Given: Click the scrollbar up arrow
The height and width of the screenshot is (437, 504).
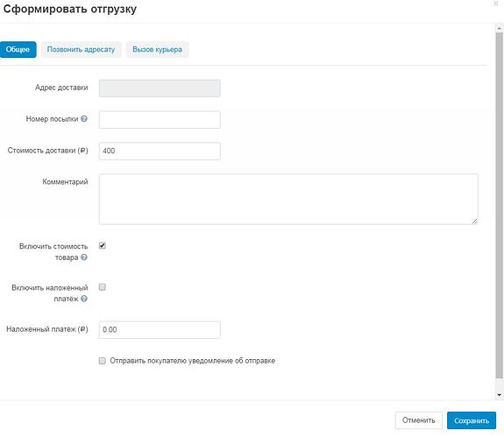Looking at the screenshot, I should [499, 28].
